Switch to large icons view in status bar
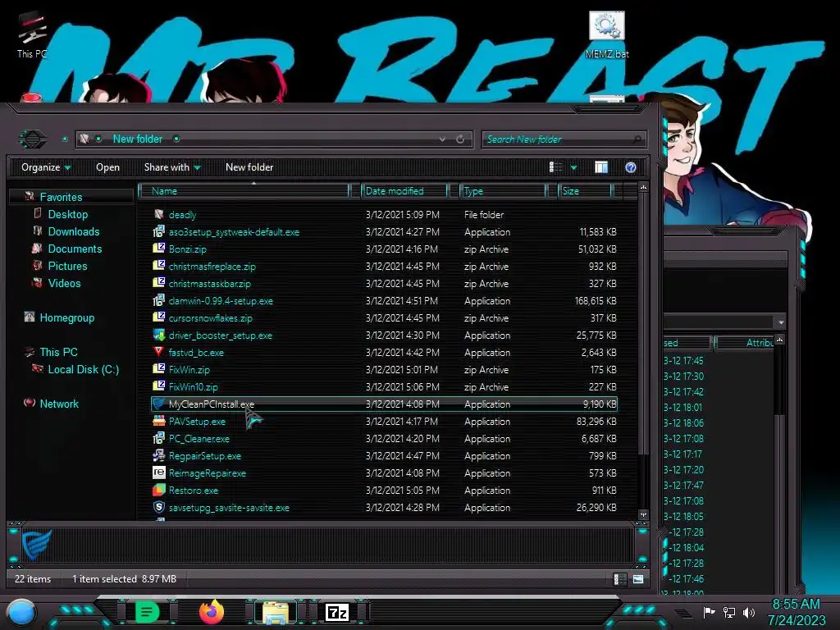Image resolution: width=840 pixels, height=630 pixels. (x=638, y=579)
